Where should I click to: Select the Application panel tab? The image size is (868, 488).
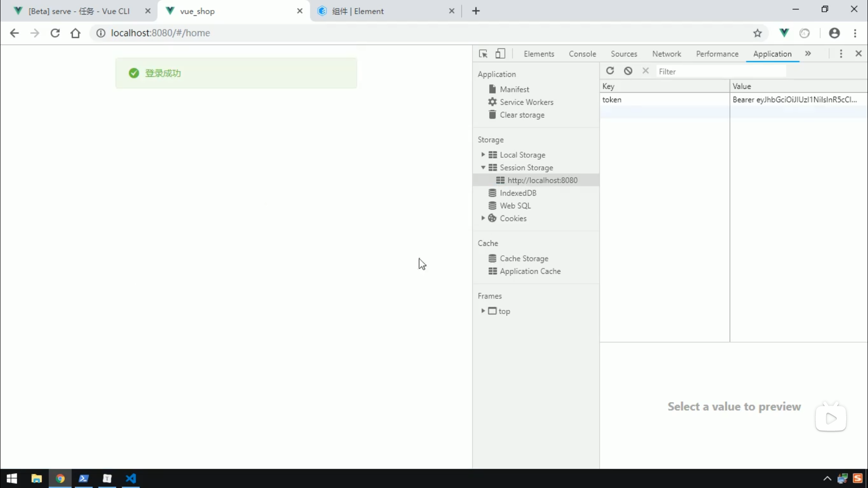[x=772, y=54]
